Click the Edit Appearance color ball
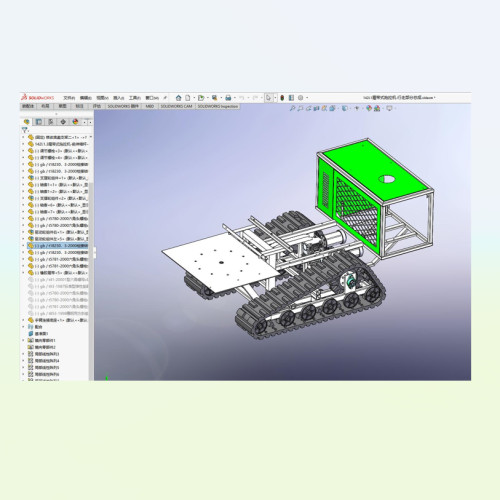 369,108
